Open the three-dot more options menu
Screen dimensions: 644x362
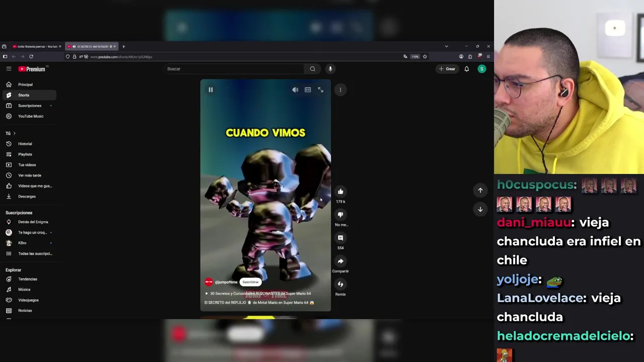click(x=340, y=89)
